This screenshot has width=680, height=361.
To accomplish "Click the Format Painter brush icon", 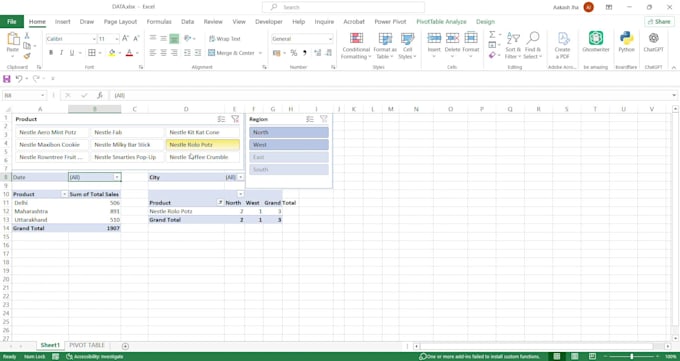I will pyautogui.click(x=27, y=56).
